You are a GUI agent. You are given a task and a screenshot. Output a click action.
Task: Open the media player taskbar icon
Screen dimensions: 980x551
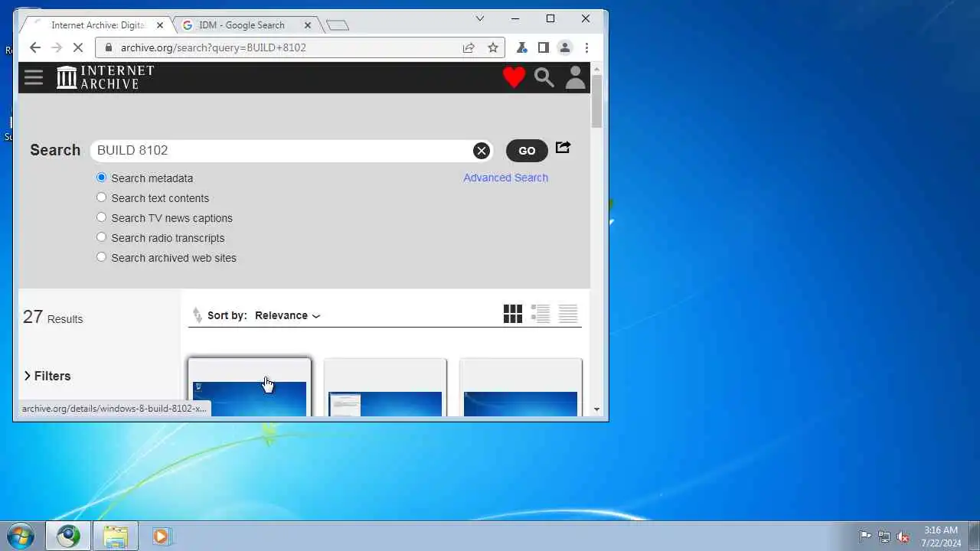[161, 536]
